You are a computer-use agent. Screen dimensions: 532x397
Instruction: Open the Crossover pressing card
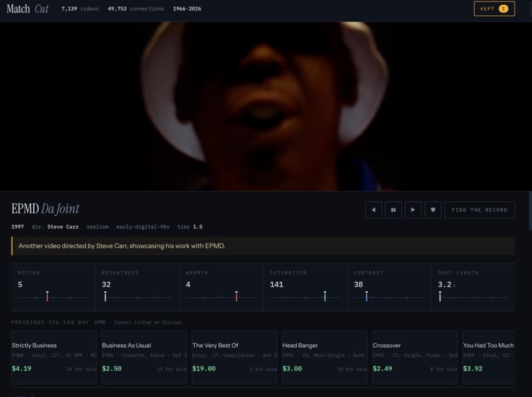click(x=415, y=358)
